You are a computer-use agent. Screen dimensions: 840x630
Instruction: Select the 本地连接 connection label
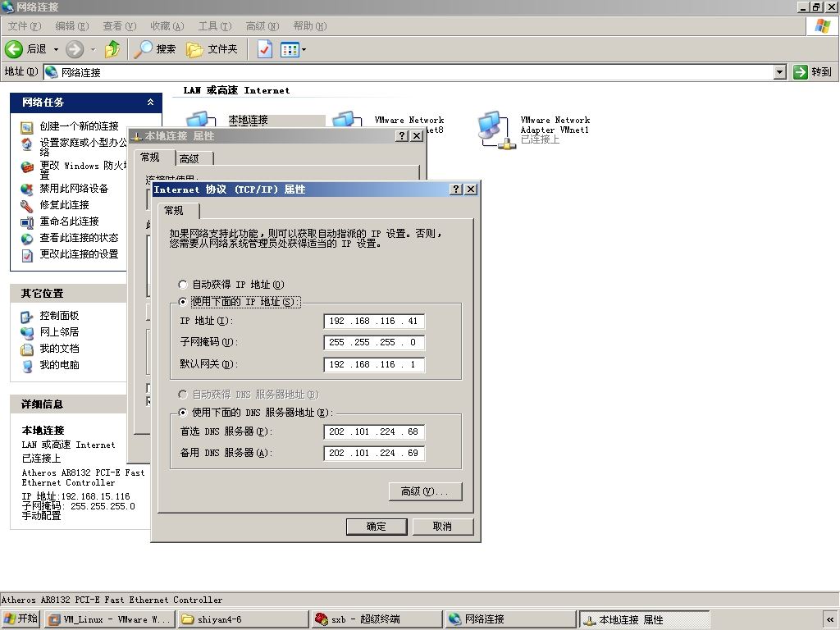[248, 120]
